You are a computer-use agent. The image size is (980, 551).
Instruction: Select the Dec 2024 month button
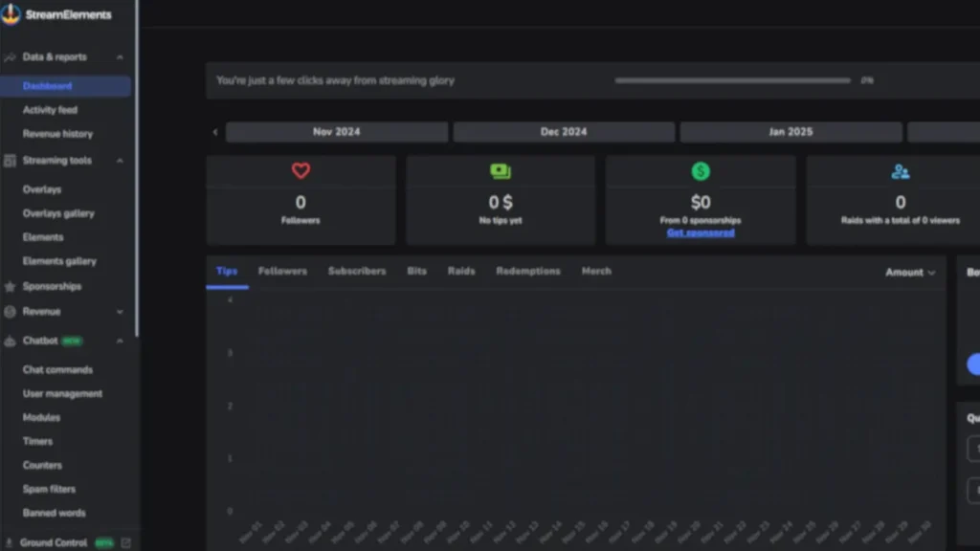tap(564, 132)
